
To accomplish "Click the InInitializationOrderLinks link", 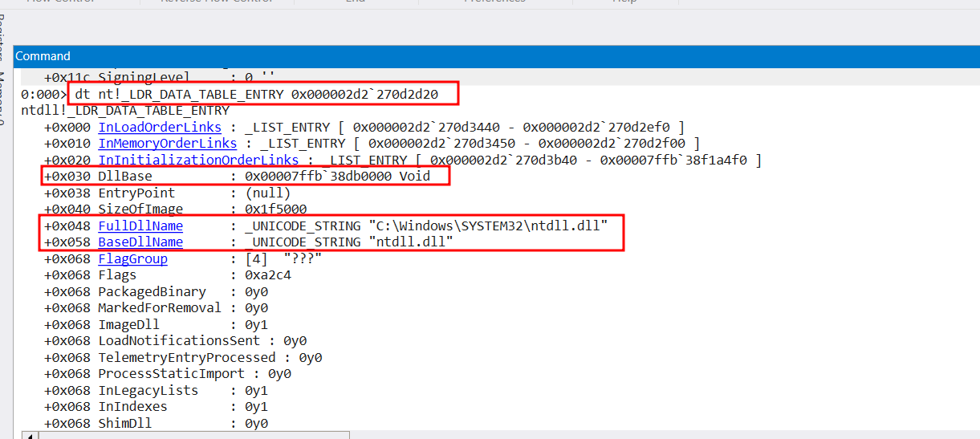I will pos(197,160).
